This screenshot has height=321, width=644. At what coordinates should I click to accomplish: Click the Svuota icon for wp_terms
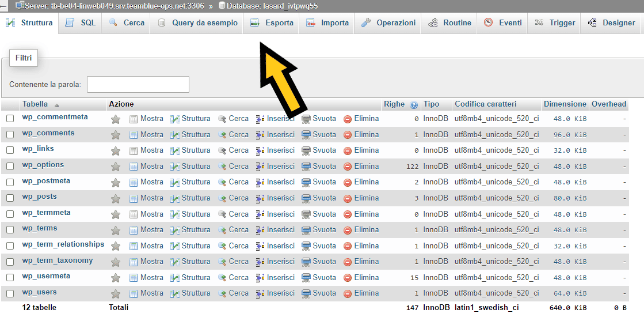tap(306, 231)
